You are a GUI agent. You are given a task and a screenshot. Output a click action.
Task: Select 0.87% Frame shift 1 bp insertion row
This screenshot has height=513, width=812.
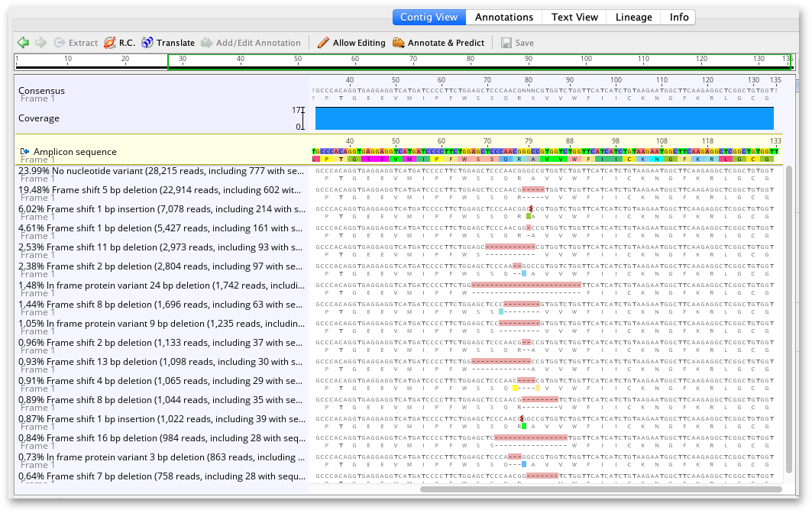coord(162,420)
